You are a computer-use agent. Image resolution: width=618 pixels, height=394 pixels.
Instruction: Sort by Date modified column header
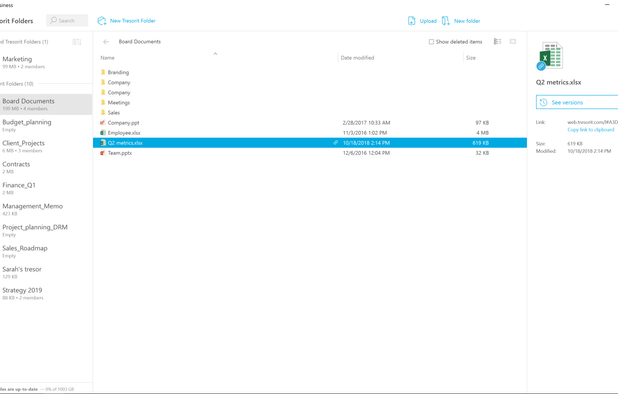(x=357, y=58)
